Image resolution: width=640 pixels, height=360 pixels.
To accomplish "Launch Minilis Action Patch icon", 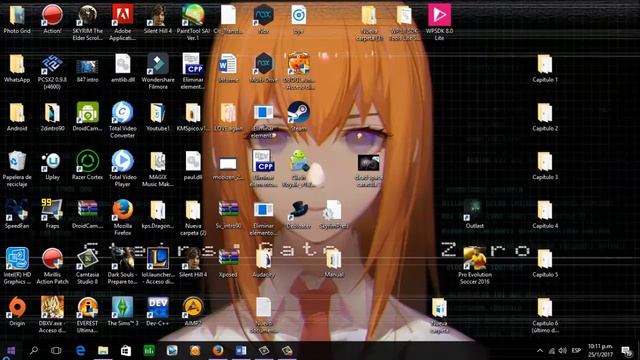I will pos(52,259).
